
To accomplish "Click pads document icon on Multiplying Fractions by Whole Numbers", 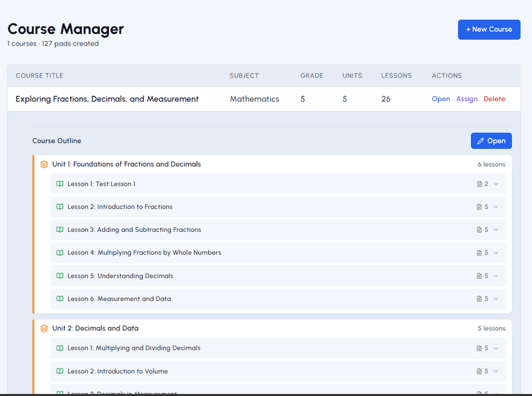I will (x=479, y=253).
